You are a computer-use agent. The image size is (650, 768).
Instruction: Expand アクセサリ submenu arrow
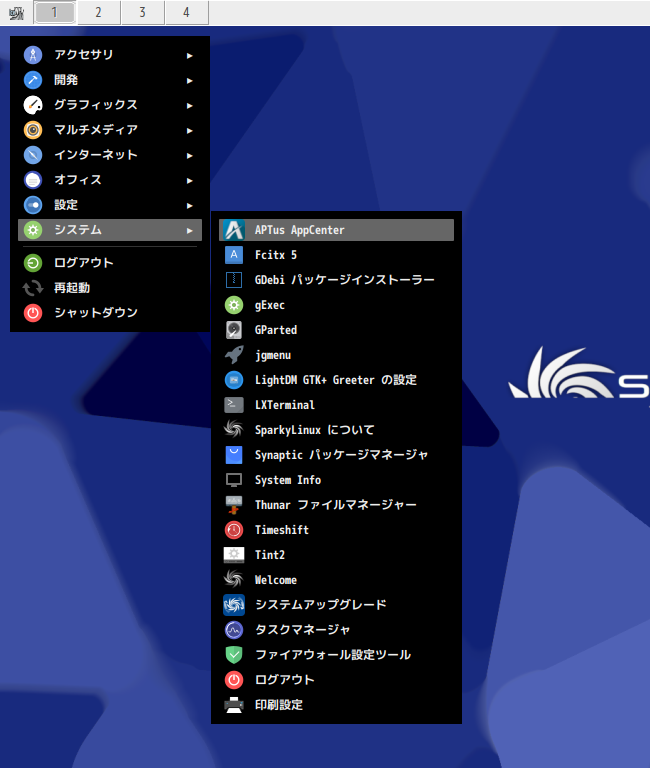[190, 55]
